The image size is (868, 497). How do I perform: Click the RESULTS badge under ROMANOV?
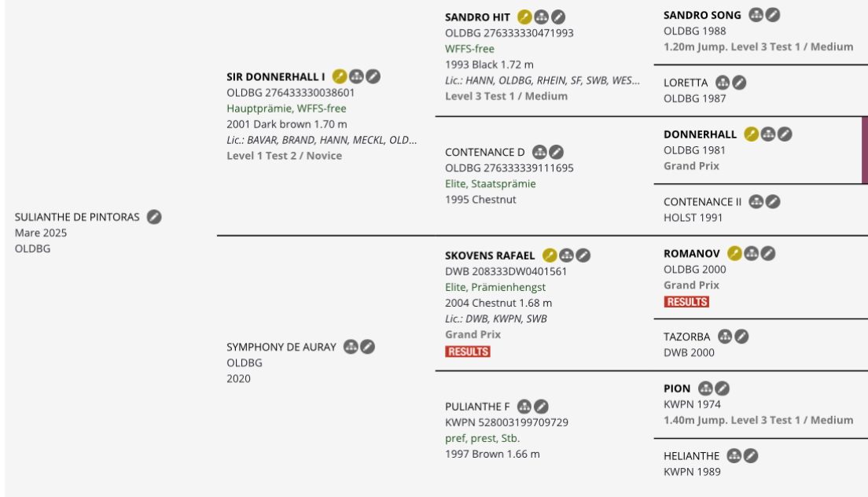pyautogui.click(x=686, y=302)
